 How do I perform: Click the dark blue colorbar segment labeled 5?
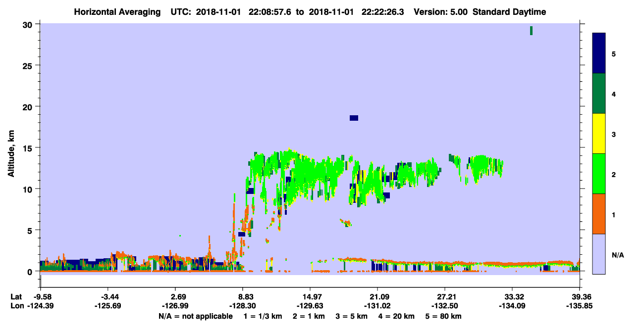[599, 53]
